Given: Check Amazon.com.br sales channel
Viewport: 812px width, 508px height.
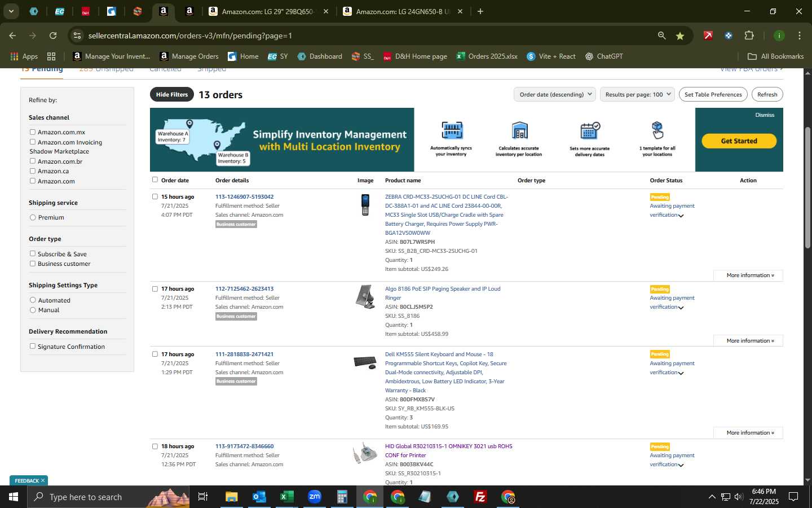Looking at the screenshot, I should [x=33, y=161].
